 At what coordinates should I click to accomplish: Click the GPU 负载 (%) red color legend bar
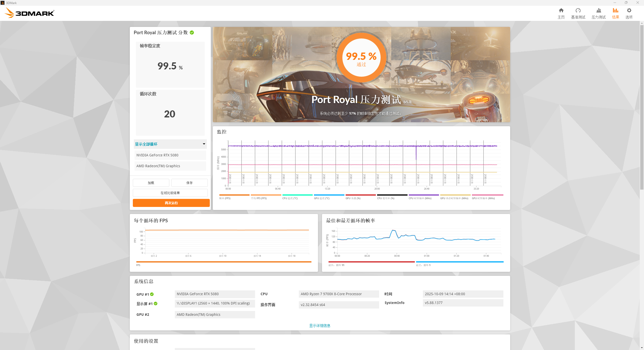tap(360, 195)
